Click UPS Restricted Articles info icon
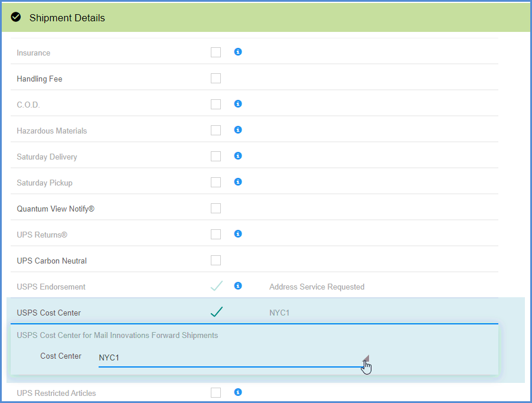 [x=238, y=392]
